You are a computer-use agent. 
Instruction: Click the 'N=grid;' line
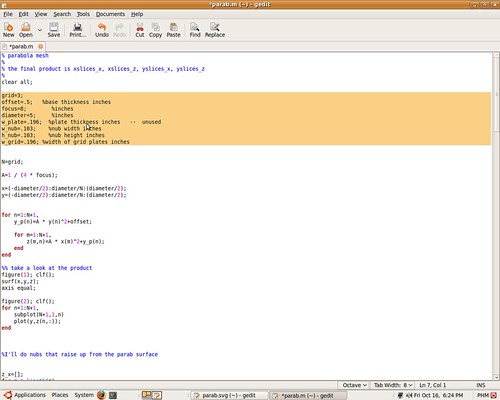12,162
